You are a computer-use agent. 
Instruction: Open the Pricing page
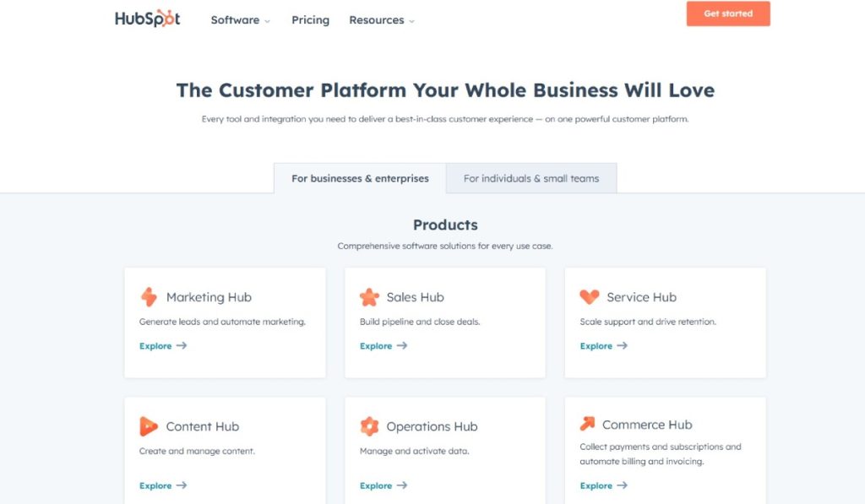pyautogui.click(x=310, y=20)
